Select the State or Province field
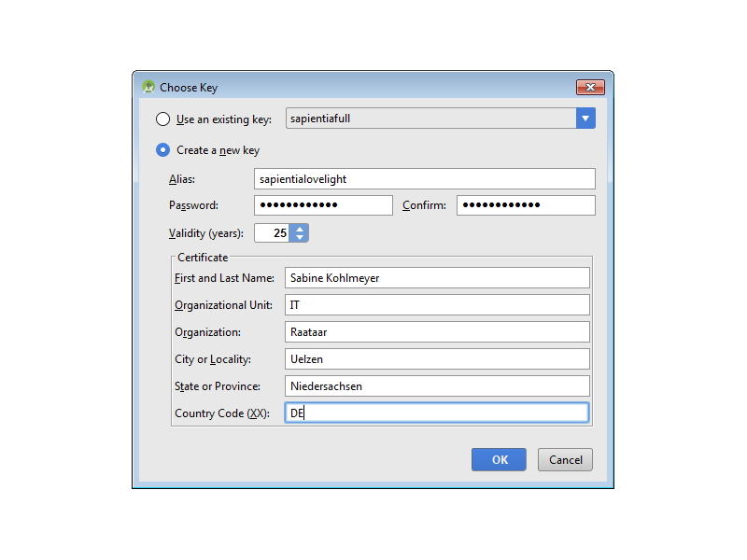Image resolution: width=747 pixels, height=560 pixels. pyautogui.click(x=437, y=386)
